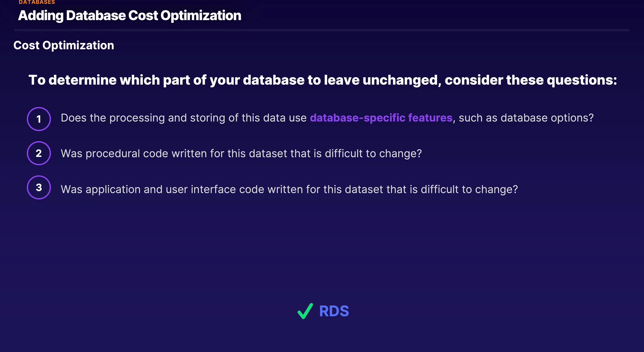Click the procedural code question text
Viewport: 644px width, 352px height.
[x=241, y=154]
